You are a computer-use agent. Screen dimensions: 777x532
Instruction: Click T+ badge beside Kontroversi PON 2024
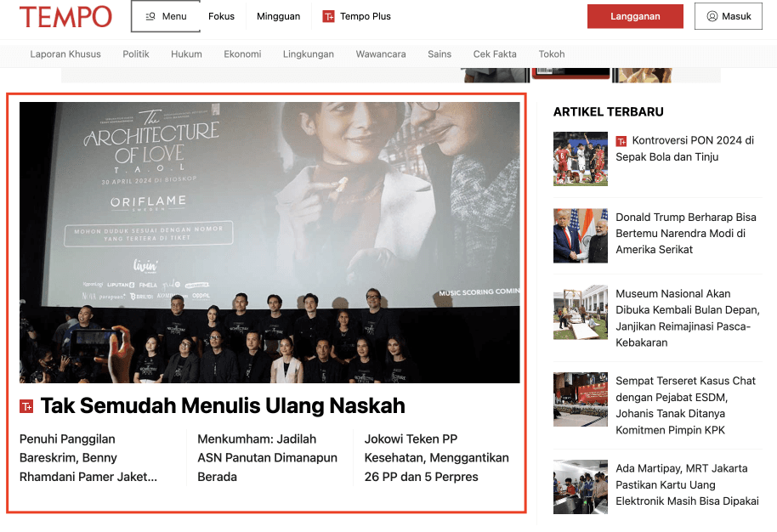621,141
